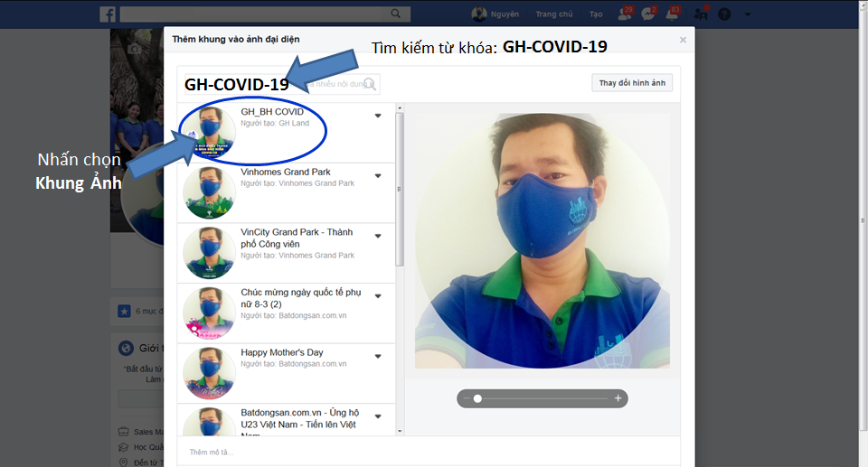The image size is (868, 467).
Task: Select VinCity Grand Park frame thumbnail
Action: tap(209, 253)
